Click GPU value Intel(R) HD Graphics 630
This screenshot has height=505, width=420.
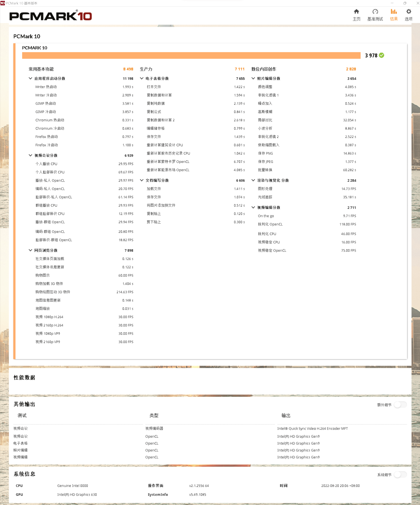(x=77, y=494)
